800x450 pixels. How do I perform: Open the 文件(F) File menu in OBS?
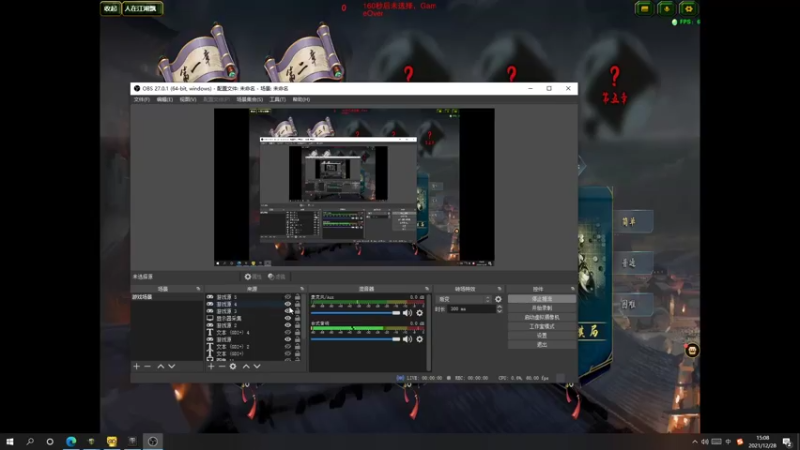click(141, 99)
